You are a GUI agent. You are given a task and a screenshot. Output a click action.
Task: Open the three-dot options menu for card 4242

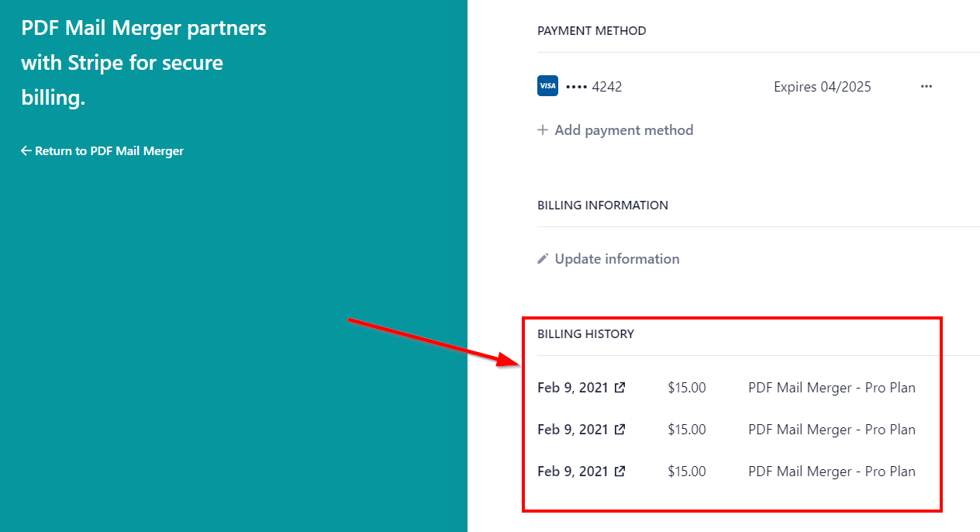coord(926,87)
